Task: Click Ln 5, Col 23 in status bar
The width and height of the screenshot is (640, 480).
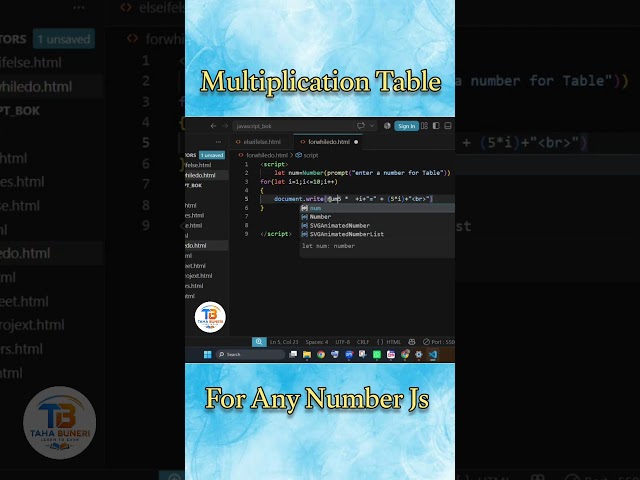Action: click(x=284, y=342)
